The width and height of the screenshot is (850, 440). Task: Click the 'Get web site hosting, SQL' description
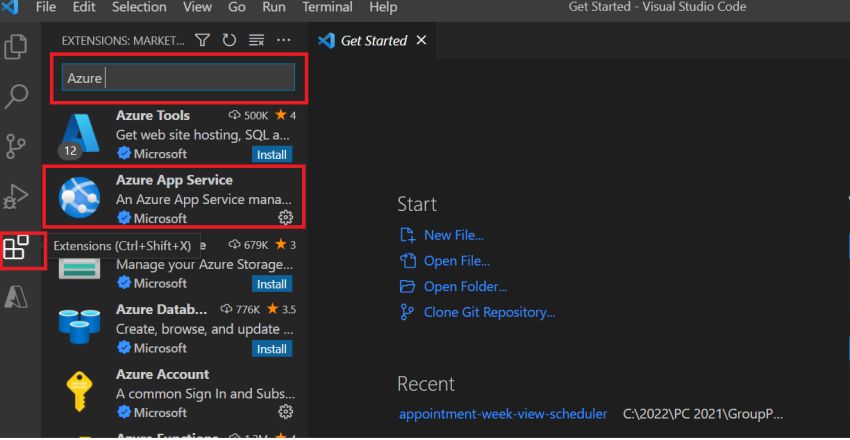pyautogui.click(x=203, y=134)
